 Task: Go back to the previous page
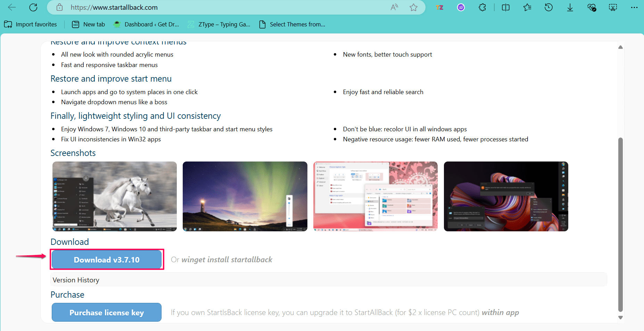pos(12,7)
